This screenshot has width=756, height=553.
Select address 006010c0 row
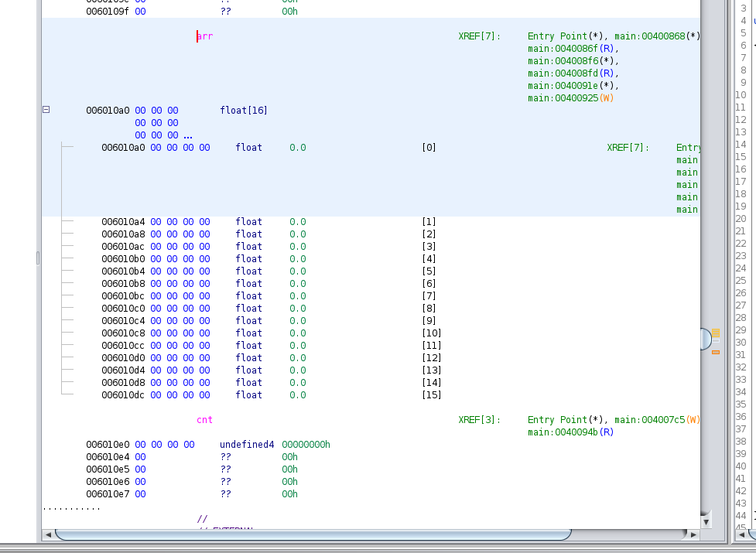123,309
